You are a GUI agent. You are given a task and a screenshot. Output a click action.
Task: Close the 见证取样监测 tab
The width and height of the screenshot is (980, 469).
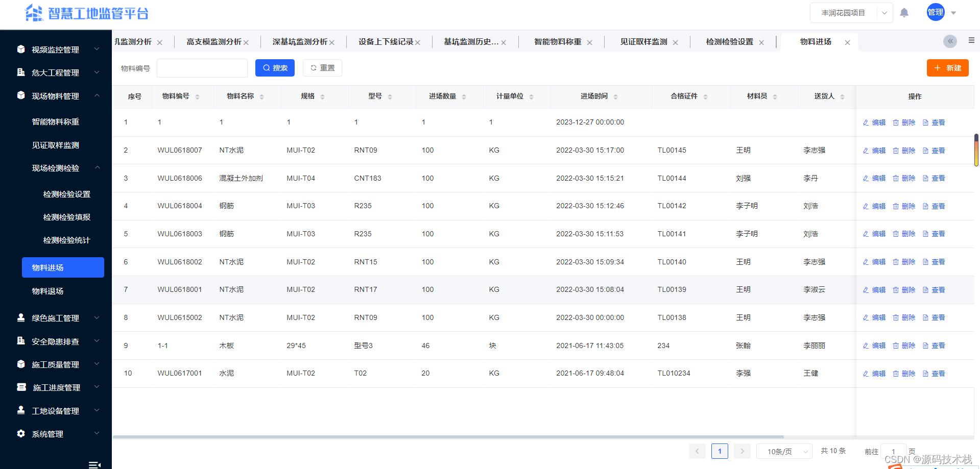click(x=675, y=42)
